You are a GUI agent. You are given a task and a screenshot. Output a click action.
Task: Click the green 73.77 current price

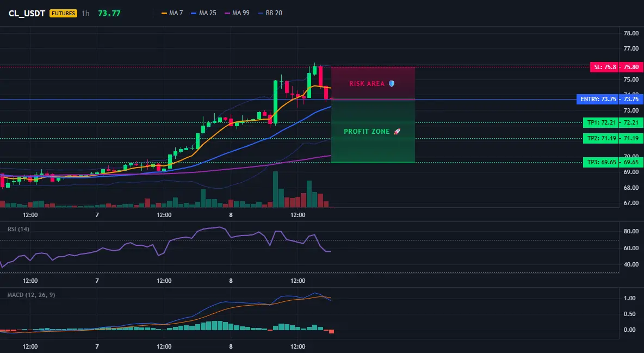109,13
